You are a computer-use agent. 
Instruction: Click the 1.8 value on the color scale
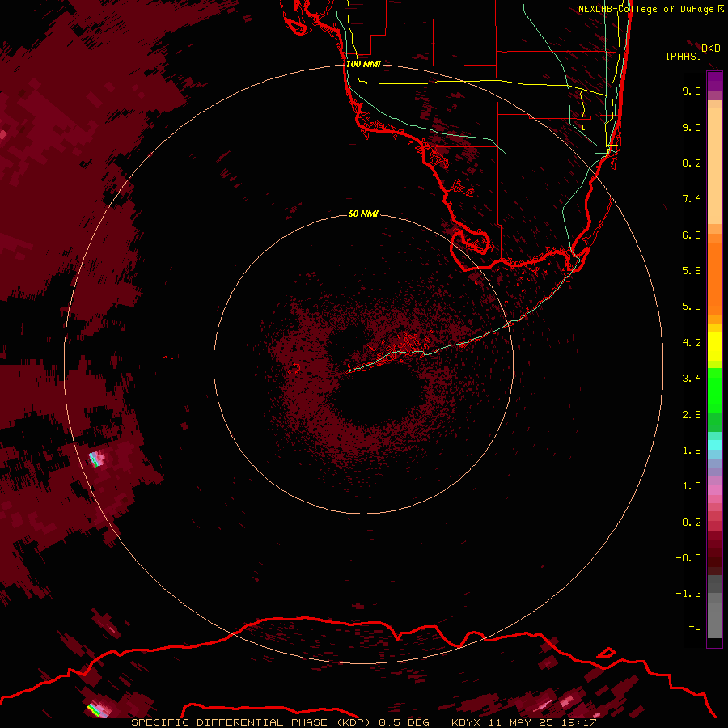[692, 451]
